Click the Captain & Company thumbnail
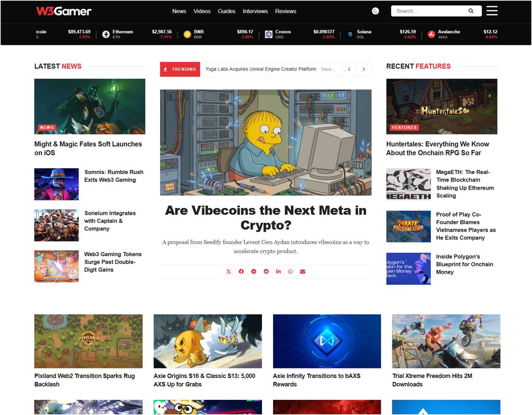The image size is (532, 415). click(x=56, y=225)
